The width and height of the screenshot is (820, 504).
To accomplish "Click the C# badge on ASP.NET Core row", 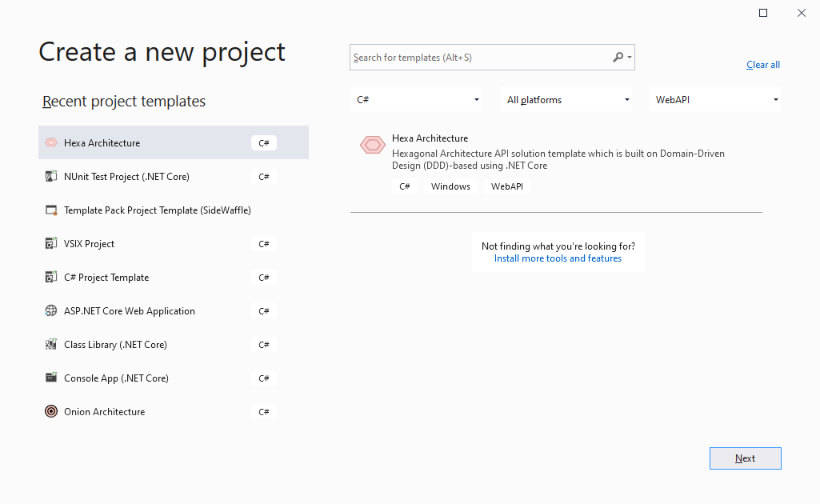I will [263, 311].
